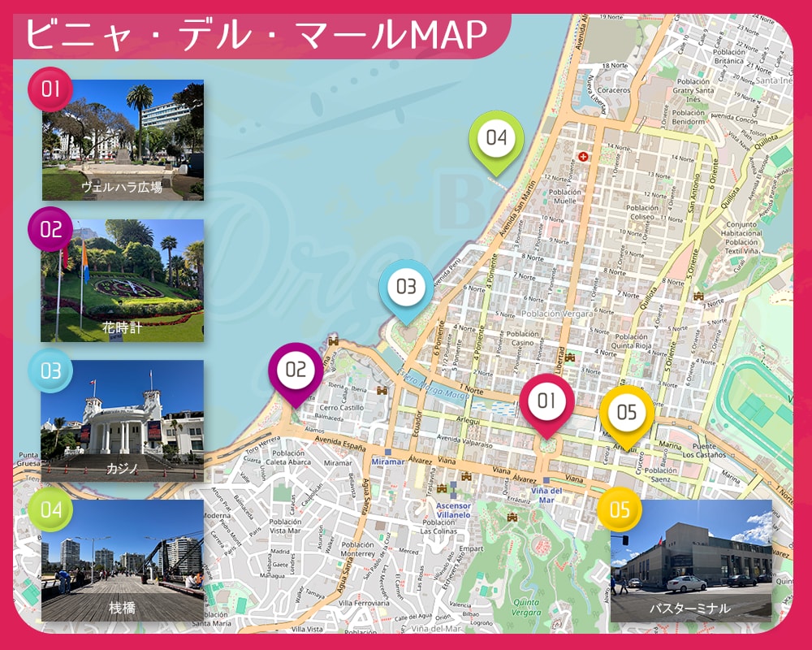Click the purple 02 badge above 花時計 photo
Screen dimensions: 812x650
(50, 229)
